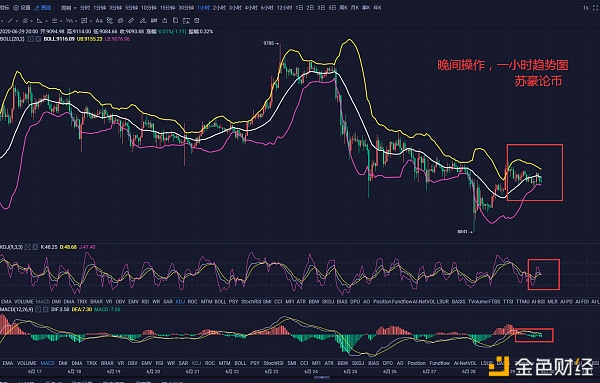Switch to 1分钟 timeframe
Image resolution: width=600 pixels, height=383 pixels.
point(99,8)
